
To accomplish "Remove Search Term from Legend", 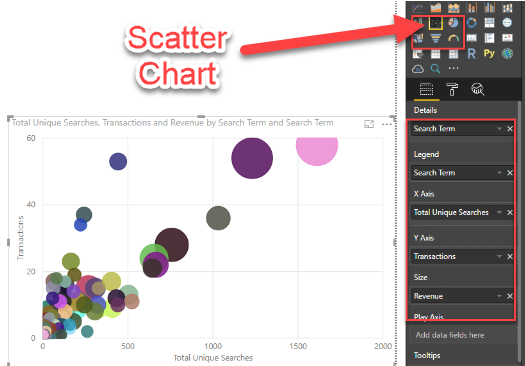I will [510, 173].
